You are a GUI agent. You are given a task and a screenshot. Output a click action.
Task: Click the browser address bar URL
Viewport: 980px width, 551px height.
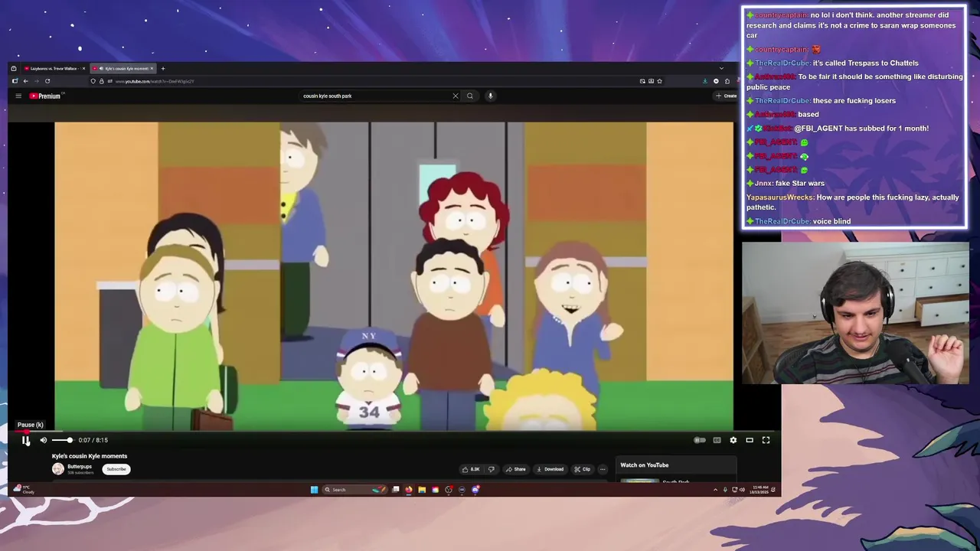tap(155, 81)
